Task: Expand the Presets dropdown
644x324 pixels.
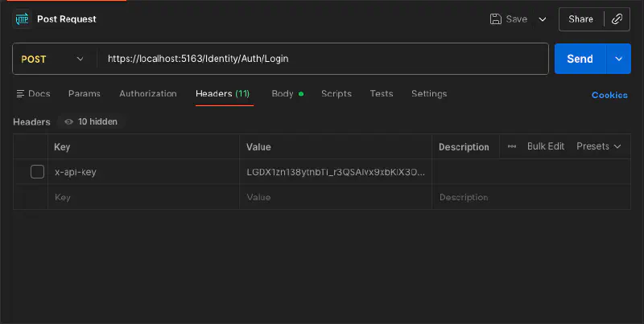Action: pyautogui.click(x=598, y=146)
